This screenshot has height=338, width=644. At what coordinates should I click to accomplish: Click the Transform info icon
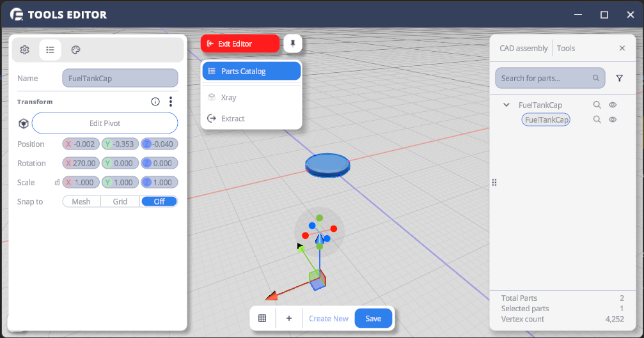(155, 102)
